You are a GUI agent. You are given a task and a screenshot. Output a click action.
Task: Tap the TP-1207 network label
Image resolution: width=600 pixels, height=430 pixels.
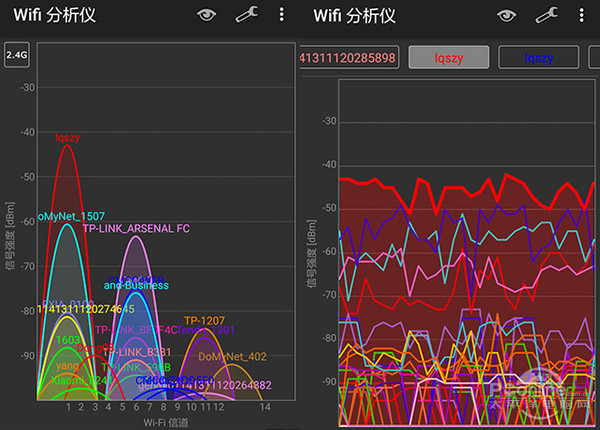coord(204,321)
